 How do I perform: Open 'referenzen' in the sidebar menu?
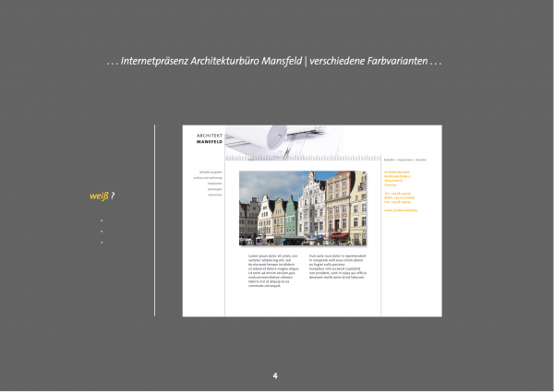pyautogui.click(x=214, y=195)
